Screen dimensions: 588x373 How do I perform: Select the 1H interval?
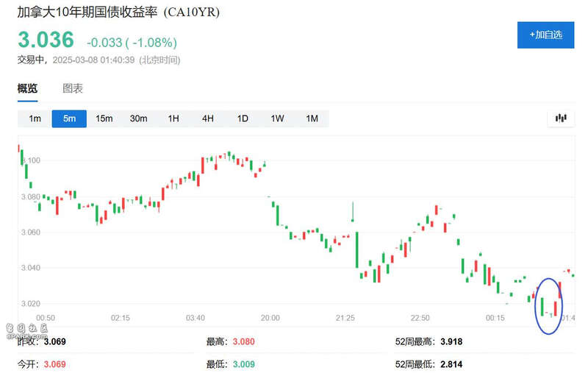coord(173,118)
